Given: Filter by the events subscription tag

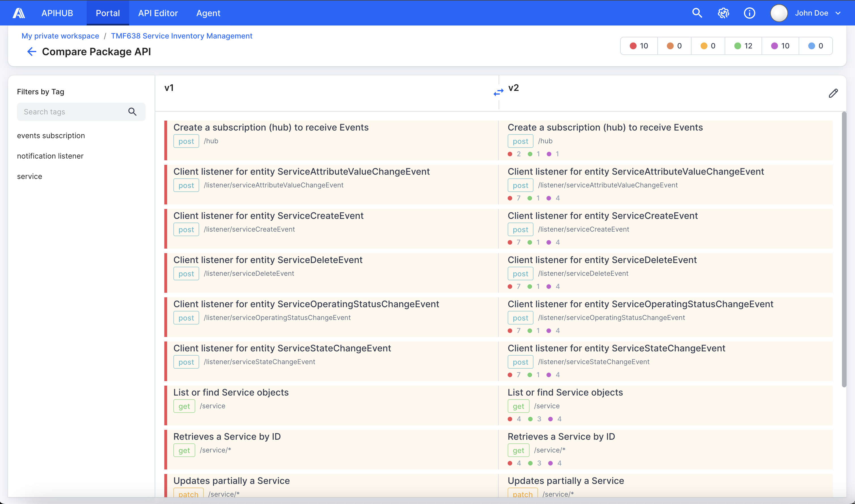Looking at the screenshot, I should pos(51,136).
